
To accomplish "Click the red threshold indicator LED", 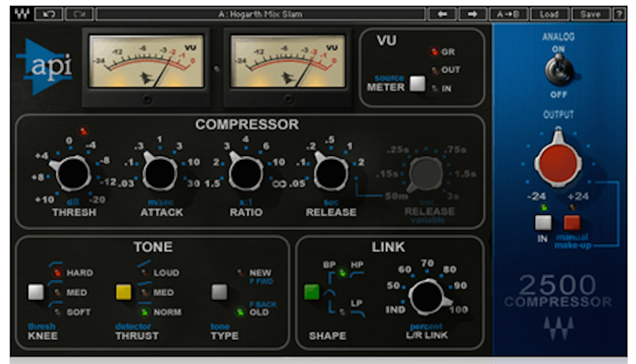I will click(x=83, y=130).
